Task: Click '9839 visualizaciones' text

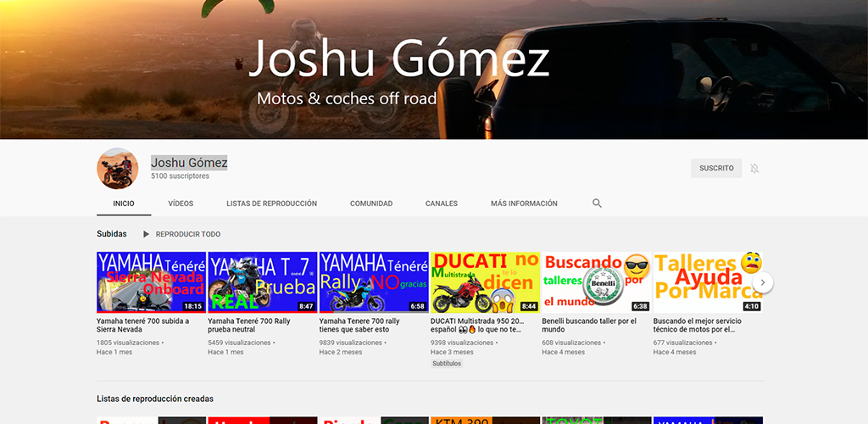Action: (350, 343)
